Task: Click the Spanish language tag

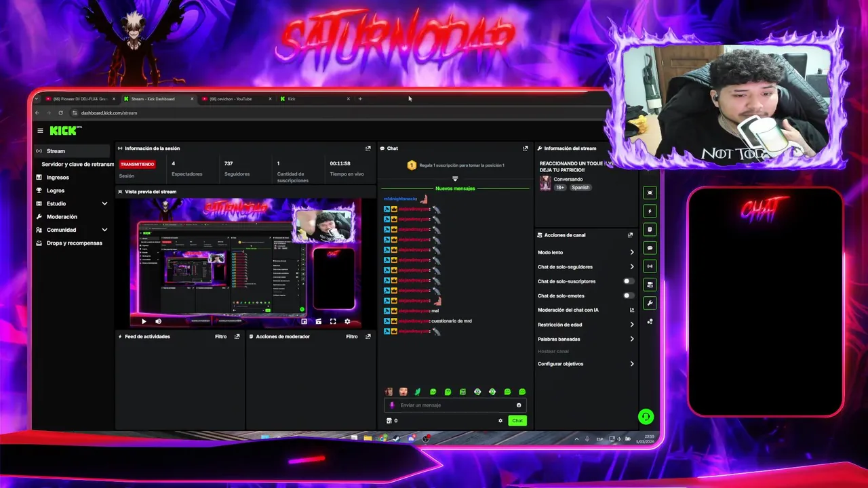Action: coord(580,188)
